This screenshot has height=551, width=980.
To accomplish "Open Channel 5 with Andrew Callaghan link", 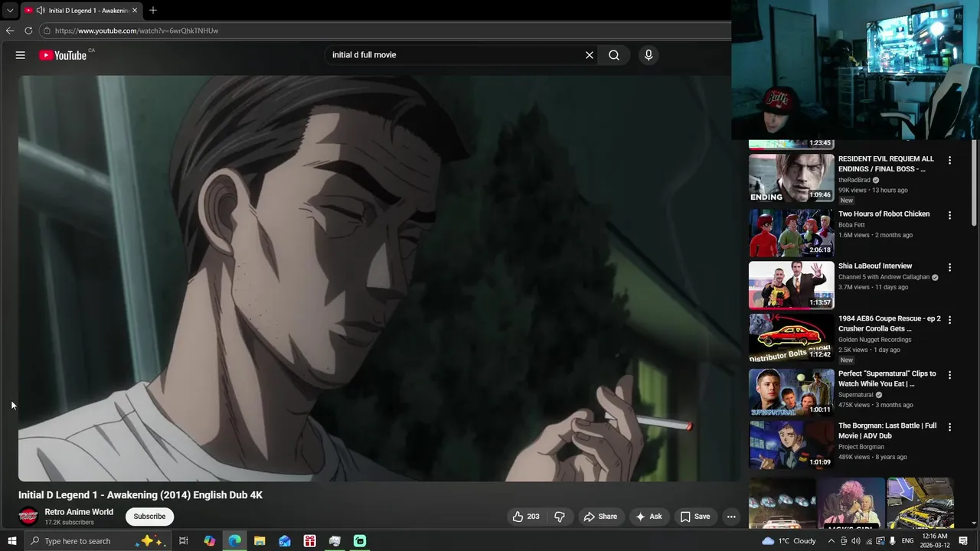I will (x=884, y=277).
